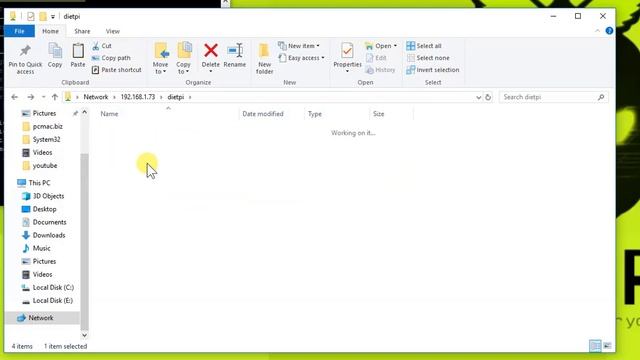Select Paste shortcut option
Screen dimensions: 640x360
[117, 70]
